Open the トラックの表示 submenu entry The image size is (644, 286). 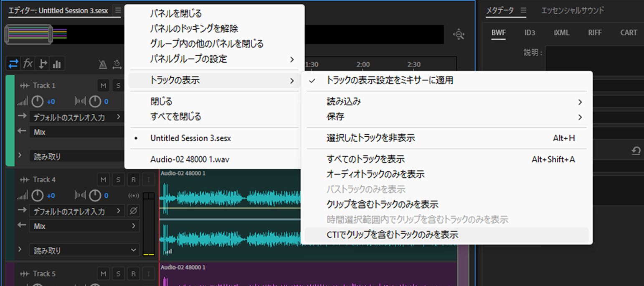pyautogui.click(x=214, y=80)
